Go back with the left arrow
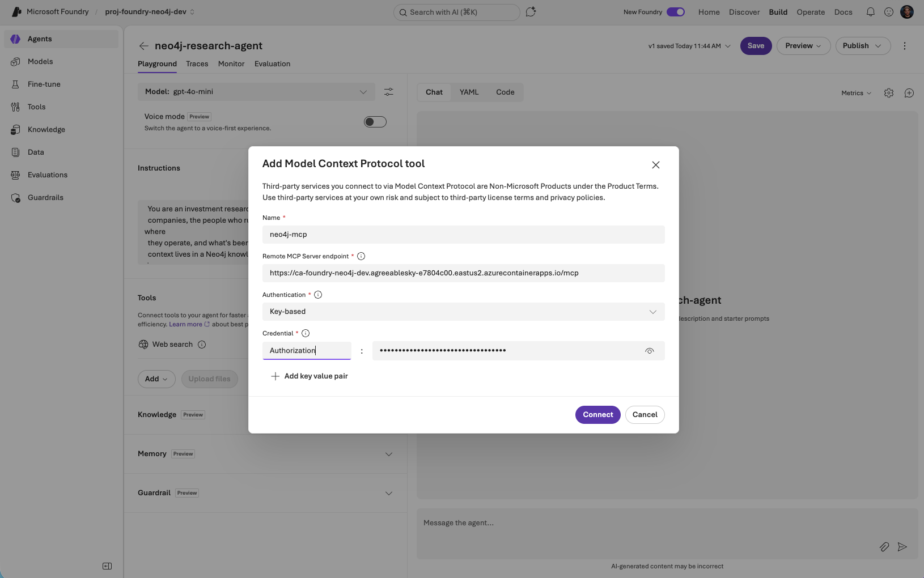924x578 pixels. click(144, 46)
